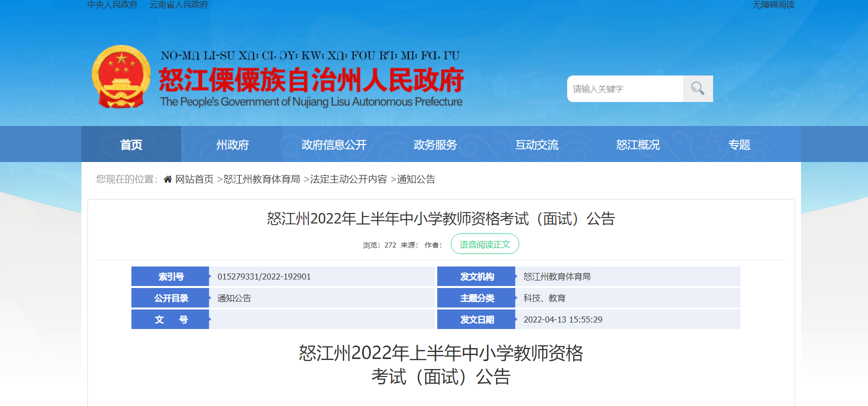
Task: Go to 法定主动公开内容 breadcrumb link
Action: tap(349, 179)
